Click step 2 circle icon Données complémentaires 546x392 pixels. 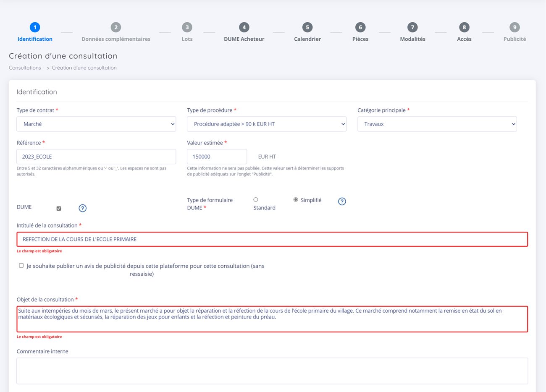pyautogui.click(x=116, y=27)
